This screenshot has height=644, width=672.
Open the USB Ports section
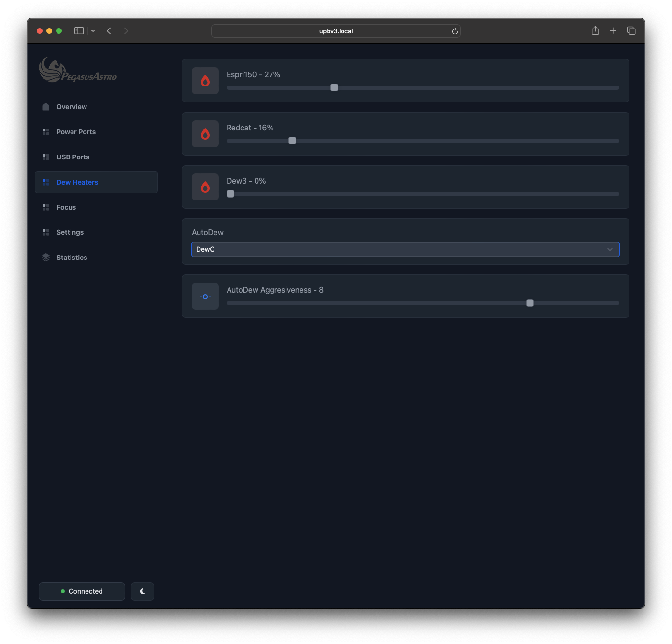tap(73, 157)
